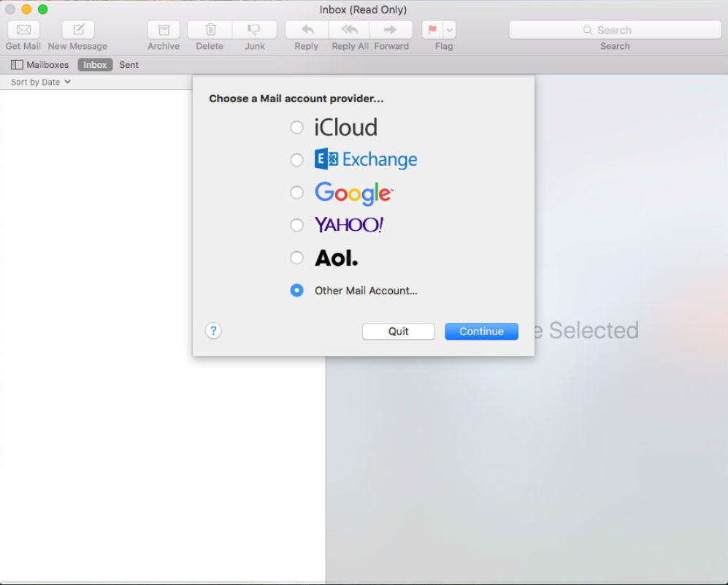Click the Archive box icon
This screenshot has height=585, width=728.
coord(164,30)
